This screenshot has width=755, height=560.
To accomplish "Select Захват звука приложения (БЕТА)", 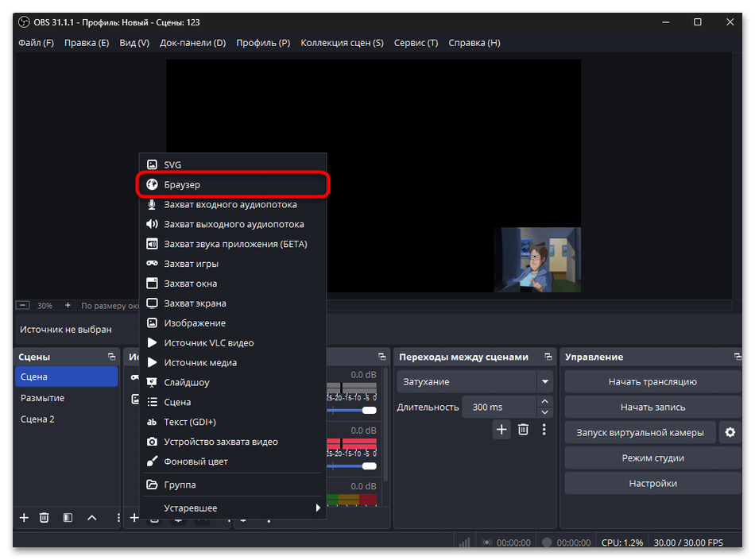I will click(233, 244).
